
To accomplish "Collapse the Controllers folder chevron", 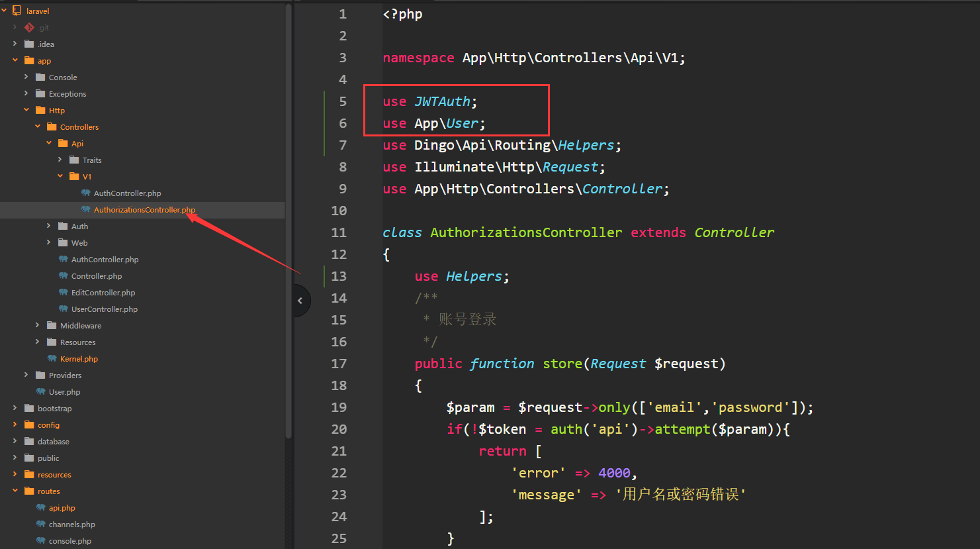I will point(37,126).
